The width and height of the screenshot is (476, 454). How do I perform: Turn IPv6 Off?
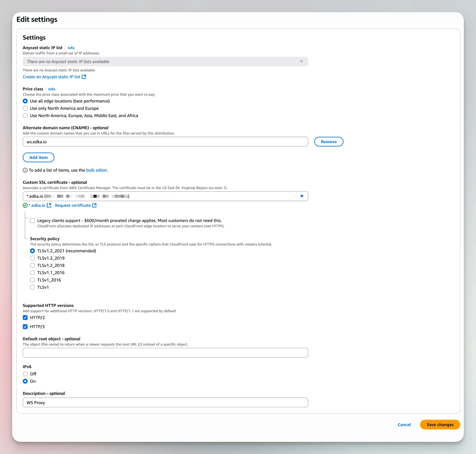point(25,374)
